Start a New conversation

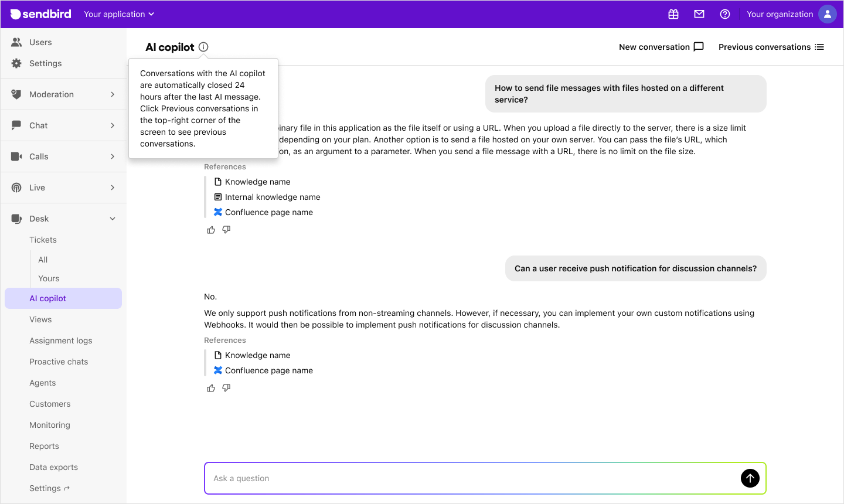pyautogui.click(x=661, y=47)
